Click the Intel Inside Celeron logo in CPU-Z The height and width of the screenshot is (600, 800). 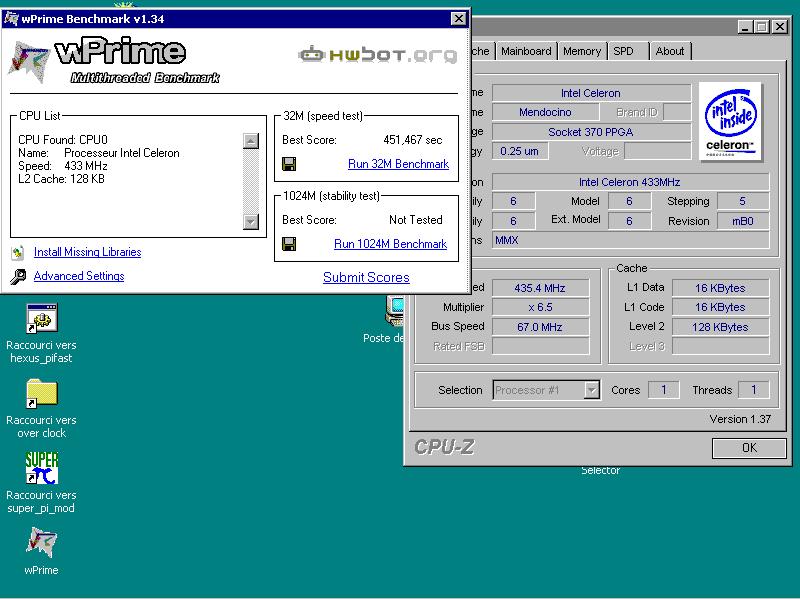(x=731, y=121)
